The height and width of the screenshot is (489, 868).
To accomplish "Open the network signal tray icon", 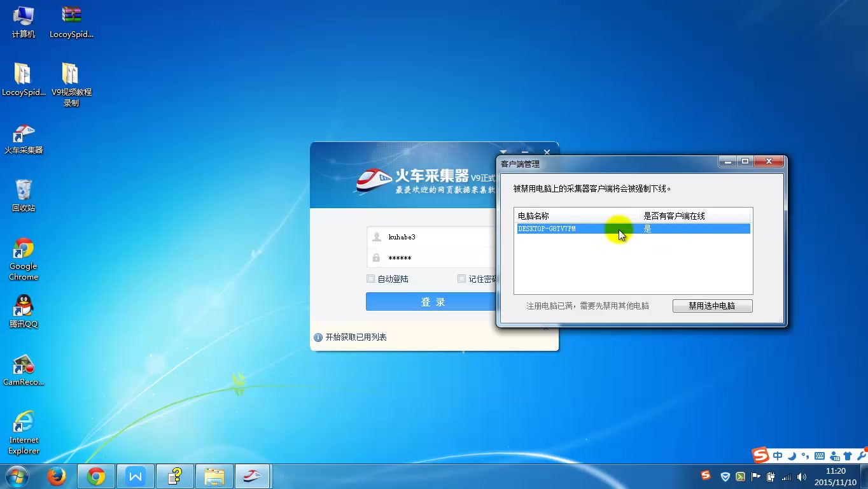I will [787, 476].
